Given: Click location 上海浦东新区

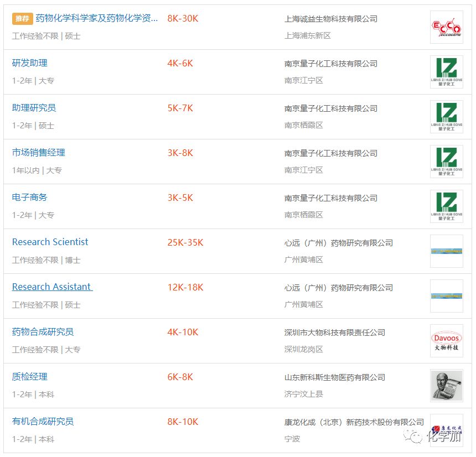Looking at the screenshot, I should click(x=308, y=35).
